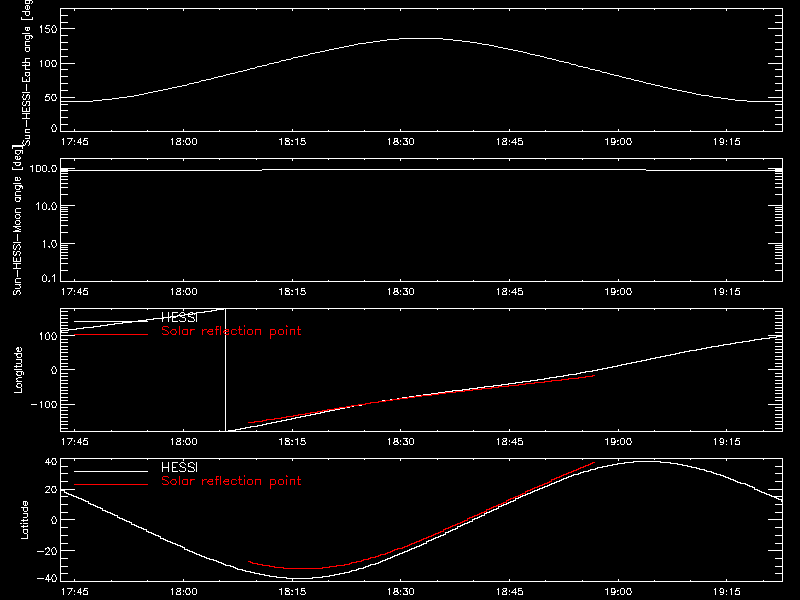The image size is (800, 600).
Task: Click the 1.0 tick on Moon angle axis
Action: [49, 244]
